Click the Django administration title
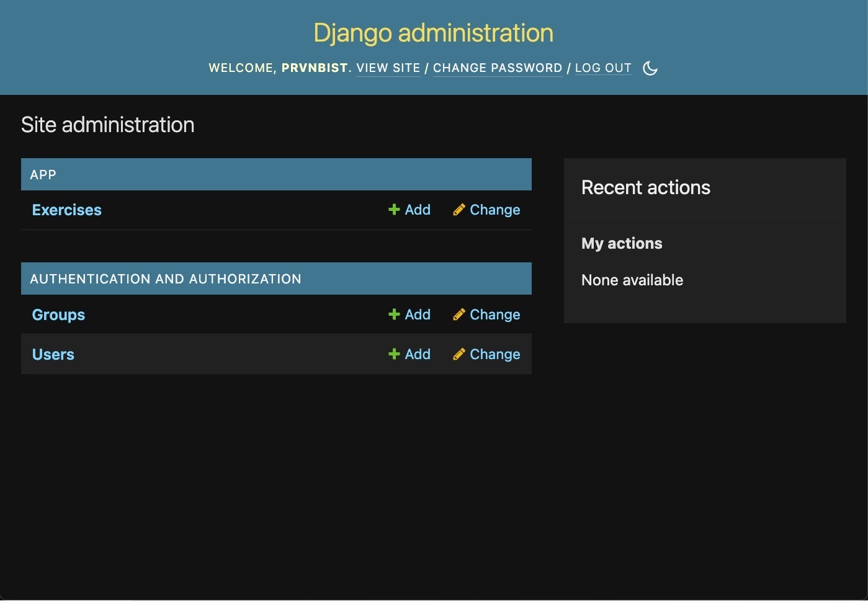 pyautogui.click(x=433, y=33)
